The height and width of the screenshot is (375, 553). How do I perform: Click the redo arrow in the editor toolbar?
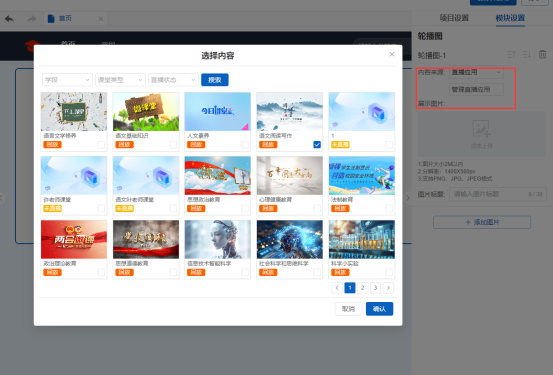coord(32,18)
